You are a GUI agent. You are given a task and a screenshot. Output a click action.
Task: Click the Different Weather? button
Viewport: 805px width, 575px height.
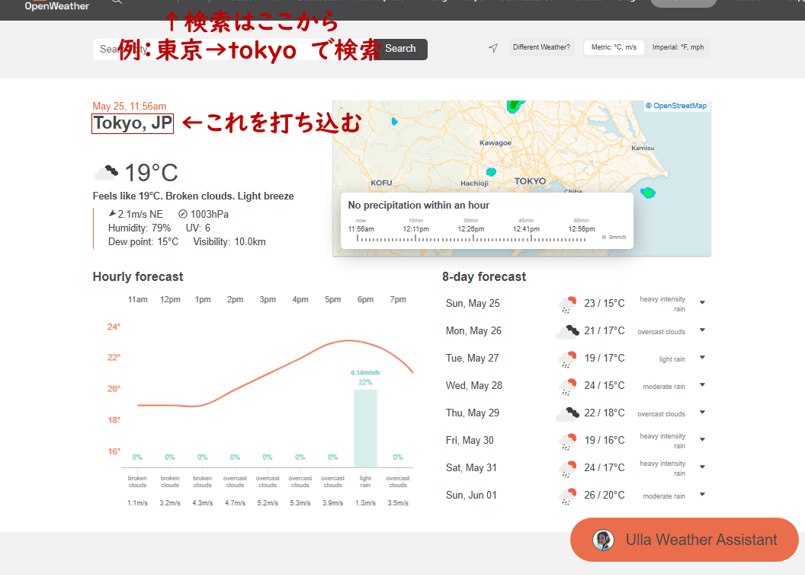(541, 47)
